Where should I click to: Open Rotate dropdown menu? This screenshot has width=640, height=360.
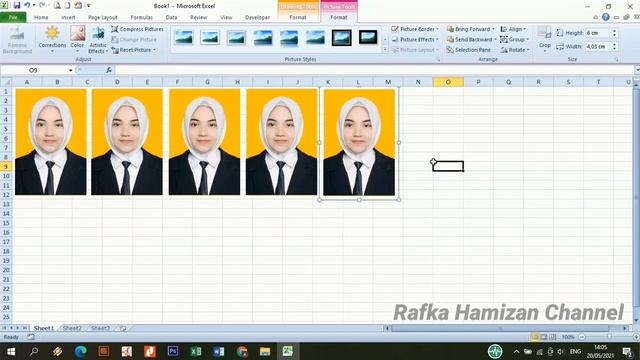[515, 50]
